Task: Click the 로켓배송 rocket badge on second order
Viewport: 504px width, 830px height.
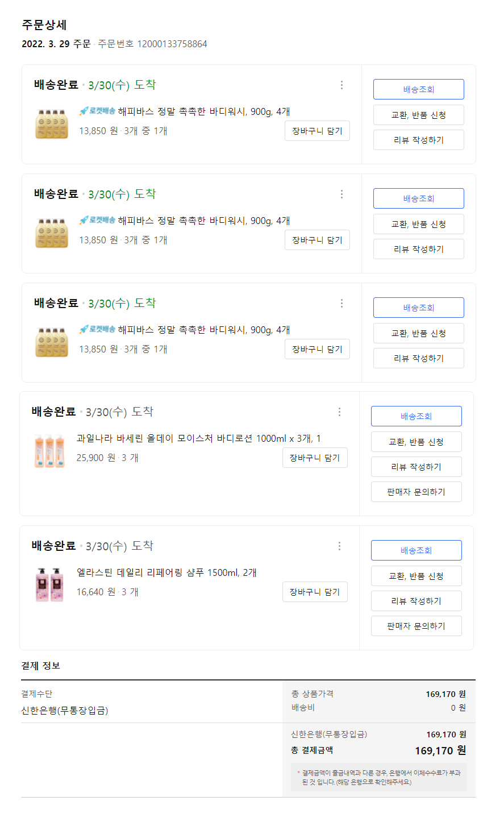Action: 97,220
